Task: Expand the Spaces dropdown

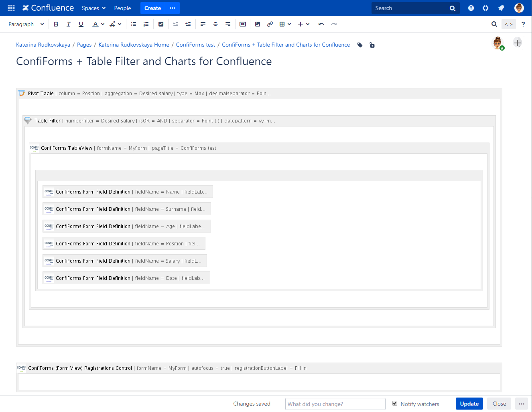Action: 93,8
